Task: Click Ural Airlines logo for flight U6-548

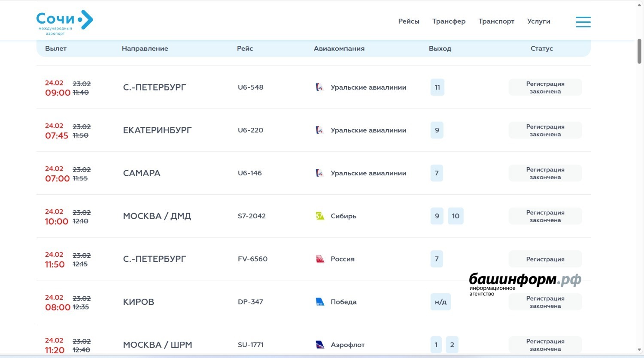Action: pos(319,87)
